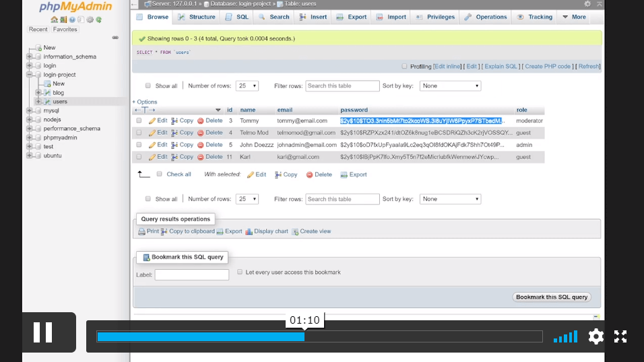Open the Privileges tab
This screenshot has height=362, width=644.
pyautogui.click(x=435, y=17)
